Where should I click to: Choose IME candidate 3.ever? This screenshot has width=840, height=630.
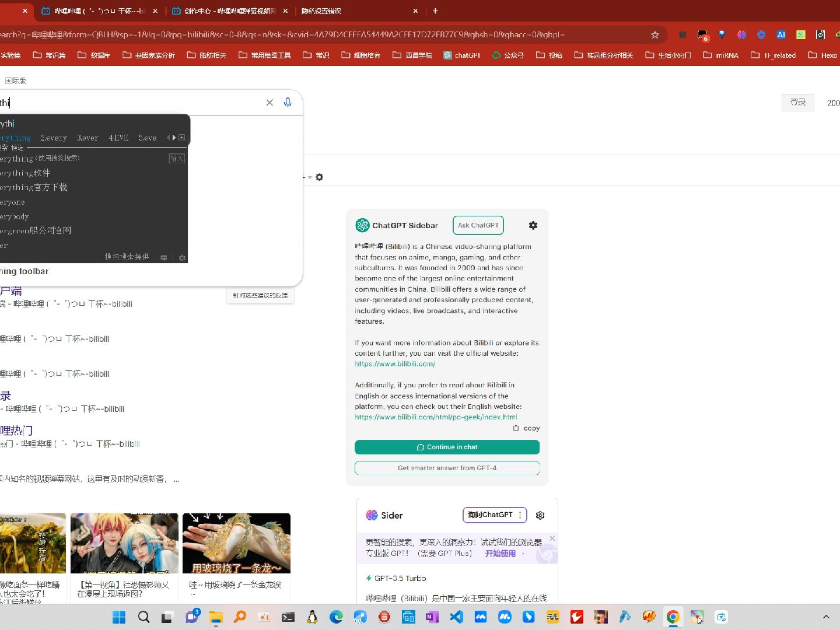(87, 138)
